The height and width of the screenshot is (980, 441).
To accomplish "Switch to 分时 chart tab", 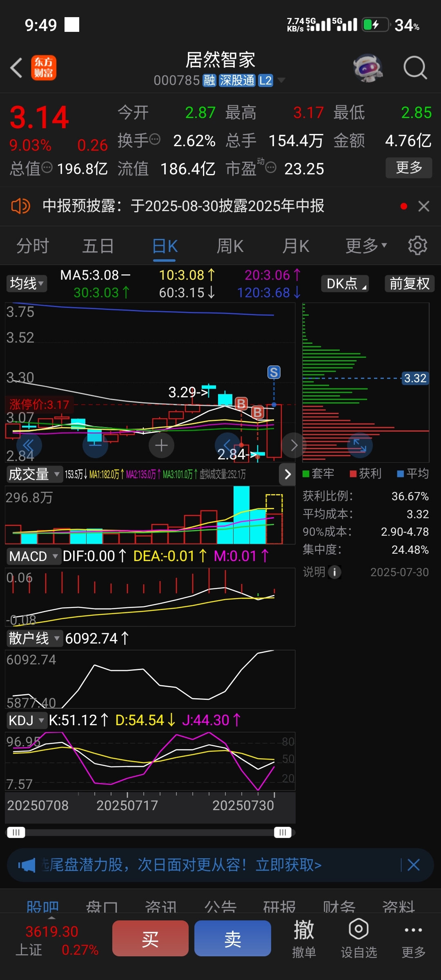I will click(33, 246).
